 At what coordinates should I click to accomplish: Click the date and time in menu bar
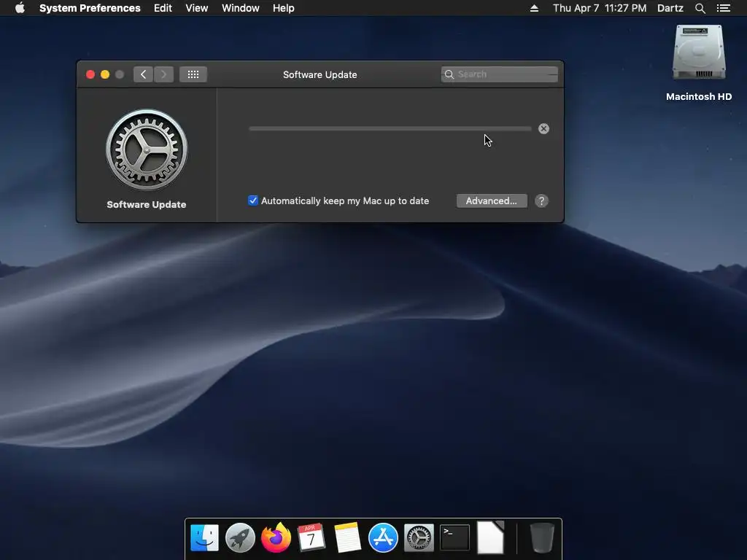click(600, 8)
